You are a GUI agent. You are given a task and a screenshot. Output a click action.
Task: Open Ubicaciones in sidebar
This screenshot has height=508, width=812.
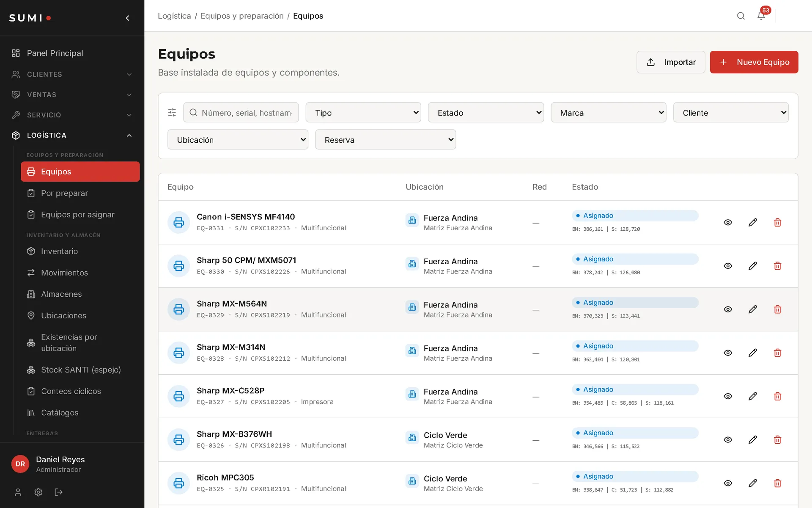tap(80, 316)
